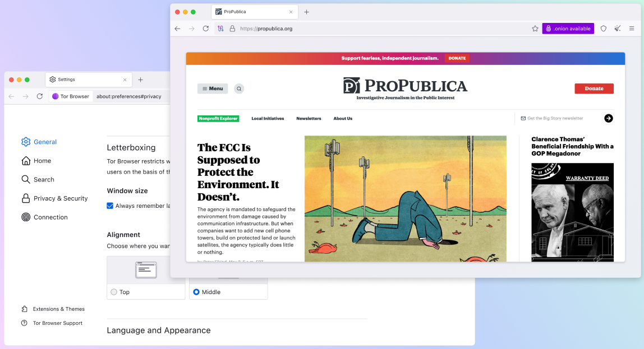Image resolution: width=644 pixels, height=349 pixels.
Task: Select the Top alignment radio button
Action: pos(114,292)
